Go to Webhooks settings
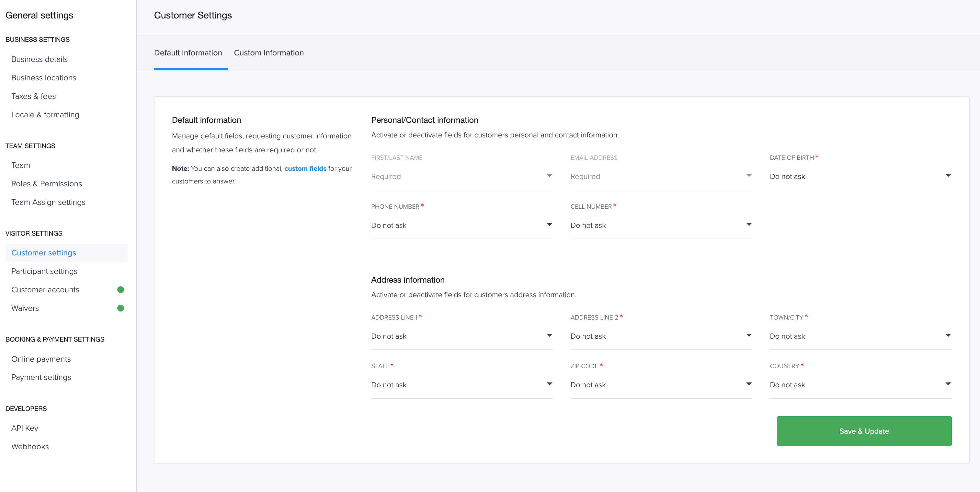 (x=30, y=446)
